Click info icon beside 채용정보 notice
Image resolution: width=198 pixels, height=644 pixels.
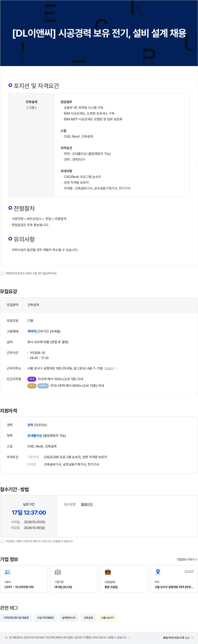coord(2,273)
